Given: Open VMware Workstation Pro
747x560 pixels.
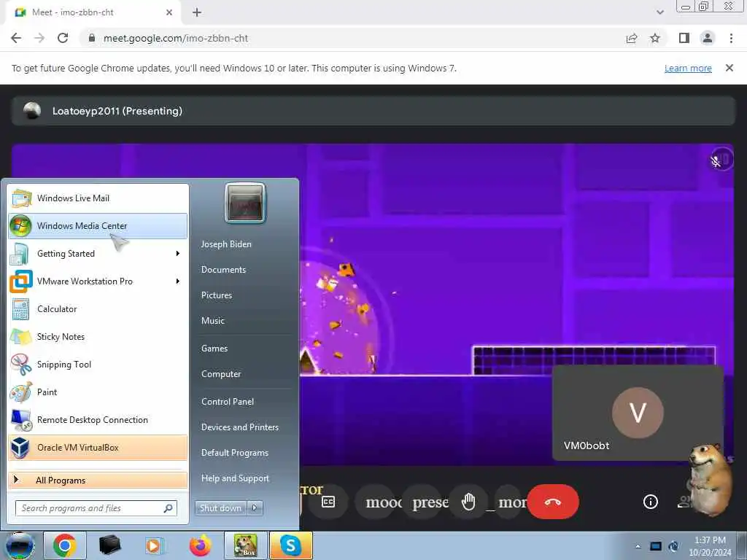Looking at the screenshot, I should pos(98,281).
